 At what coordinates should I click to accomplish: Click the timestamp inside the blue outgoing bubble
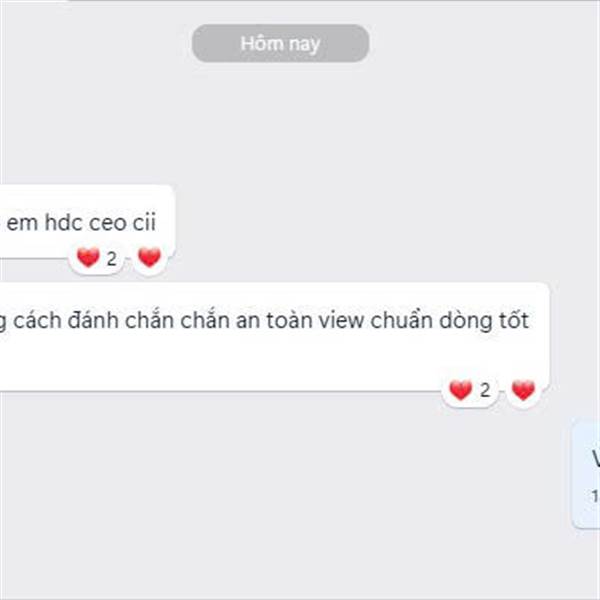595,496
